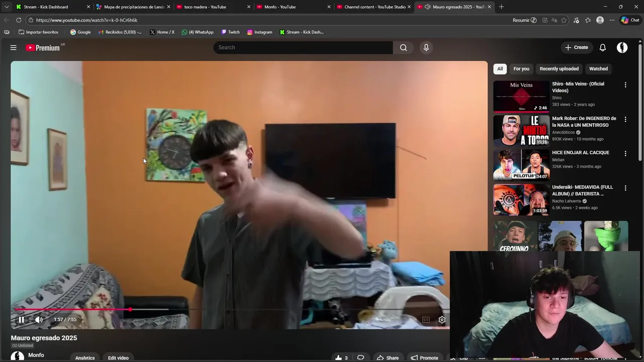Screen dimensions: 644x362
Task: Open more options for Shiro Mis Veins
Action: pyautogui.click(x=625, y=85)
